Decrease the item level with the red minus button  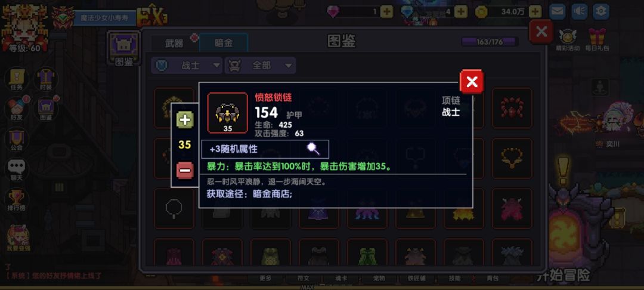click(185, 170)
